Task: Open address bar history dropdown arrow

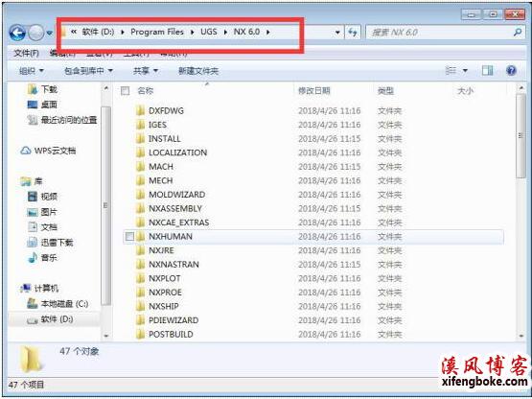Action: (337, 33)
